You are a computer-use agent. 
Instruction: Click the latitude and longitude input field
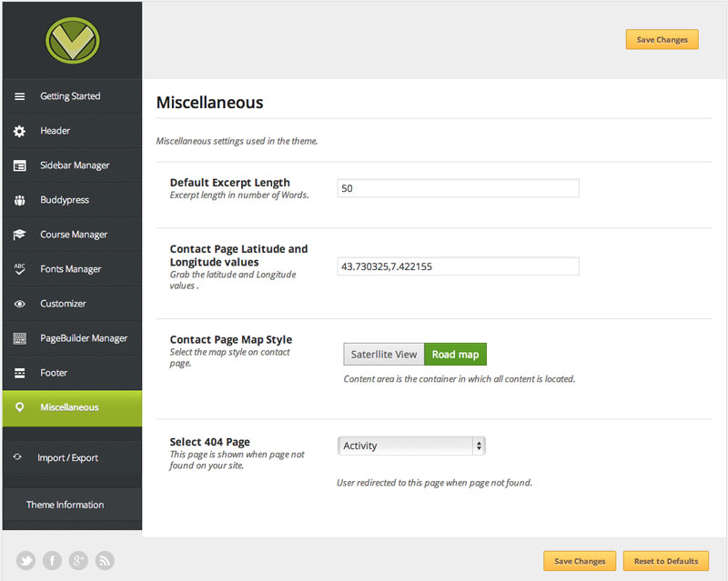(x=459, y=266)
